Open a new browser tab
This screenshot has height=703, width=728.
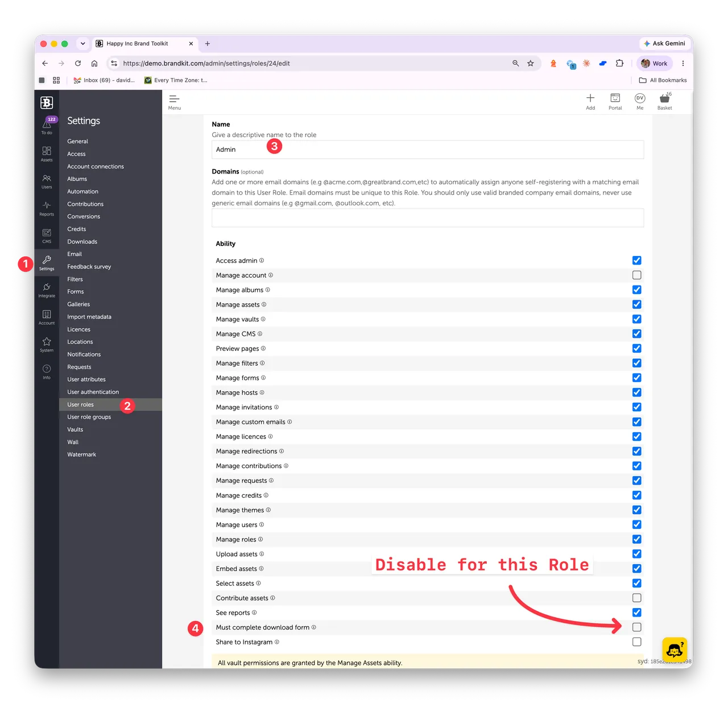(208, 44)
